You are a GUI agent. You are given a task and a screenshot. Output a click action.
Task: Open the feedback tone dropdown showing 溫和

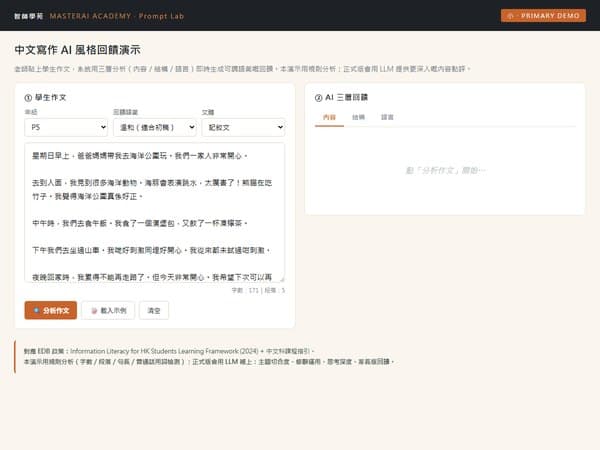[155, 127]
